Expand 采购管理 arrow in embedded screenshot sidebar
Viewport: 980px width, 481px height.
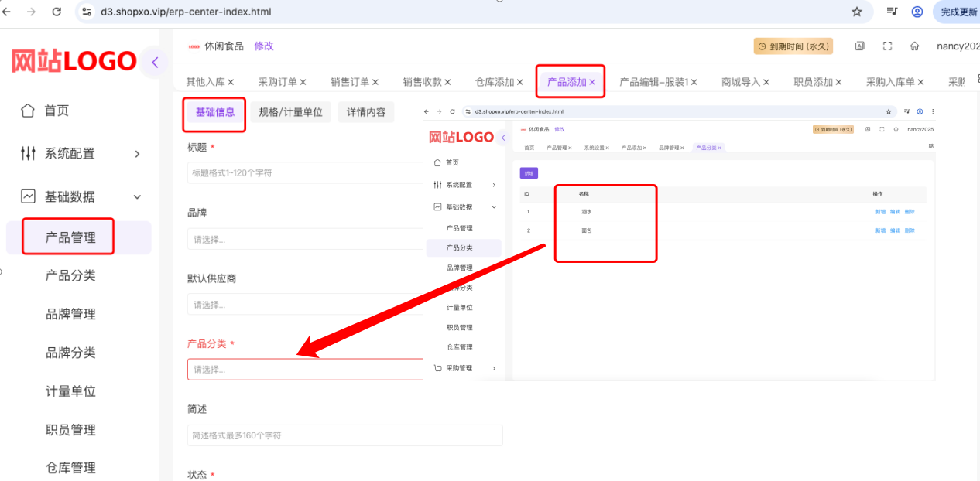click(x=494, y=368)
